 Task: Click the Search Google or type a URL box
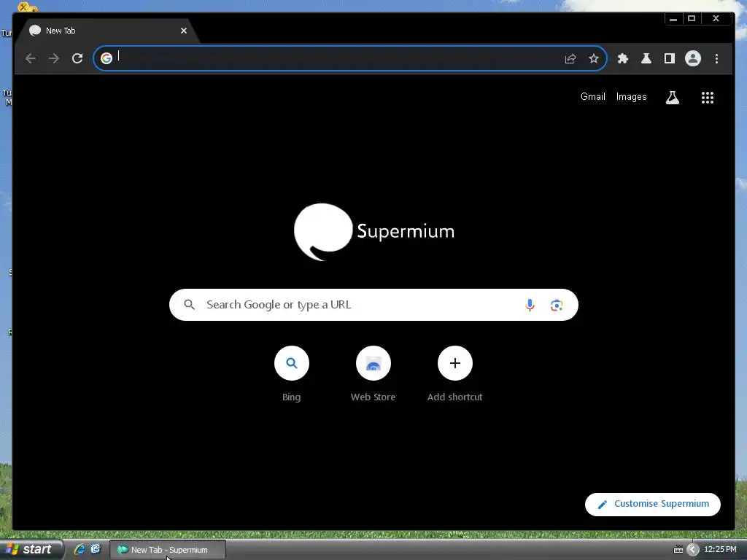373,305
